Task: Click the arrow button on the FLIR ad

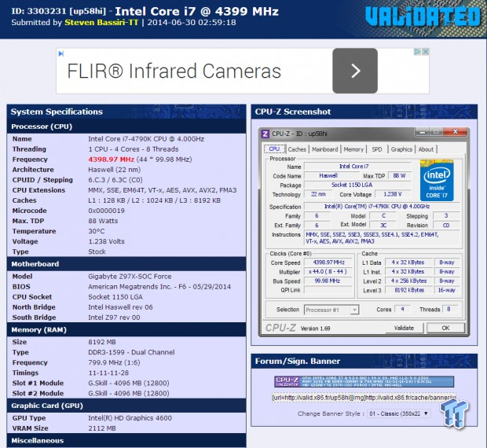Action: (355, 71)
